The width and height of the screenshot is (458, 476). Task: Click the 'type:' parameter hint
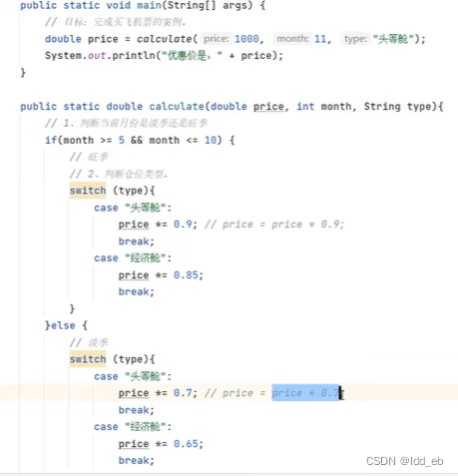click(x=355, y=39)
